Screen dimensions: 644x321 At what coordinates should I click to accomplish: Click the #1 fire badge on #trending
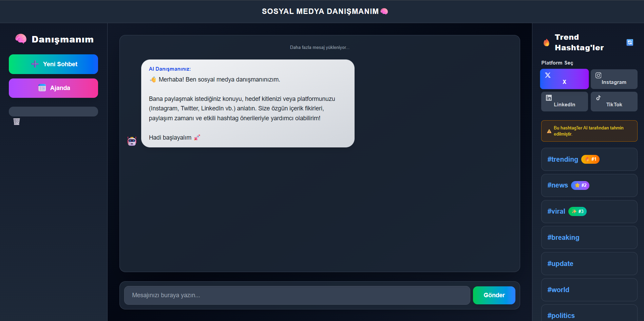tap(590, 159)
